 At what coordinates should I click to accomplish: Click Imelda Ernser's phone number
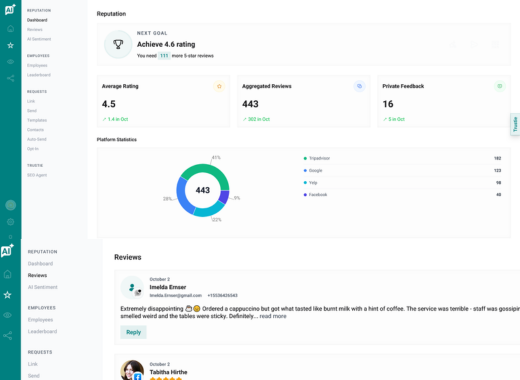[223, 295]
